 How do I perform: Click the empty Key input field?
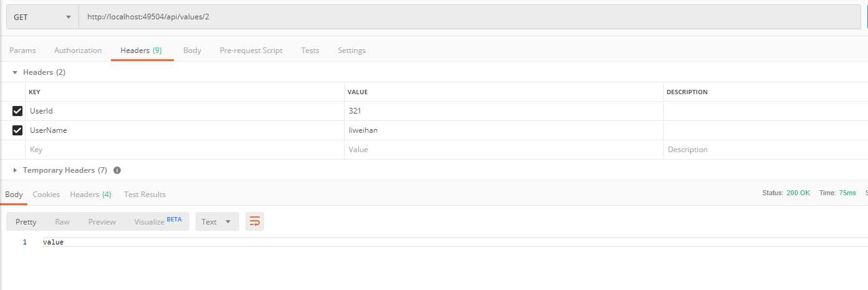[x=184, y=150]
